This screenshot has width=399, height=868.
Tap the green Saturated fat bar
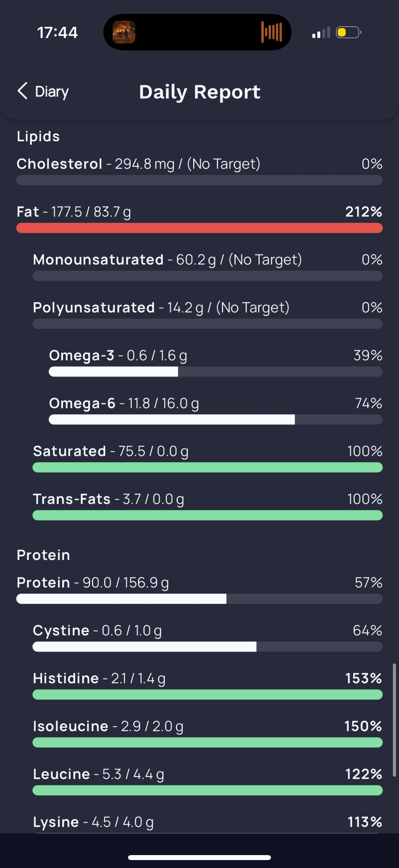[207, 467]
